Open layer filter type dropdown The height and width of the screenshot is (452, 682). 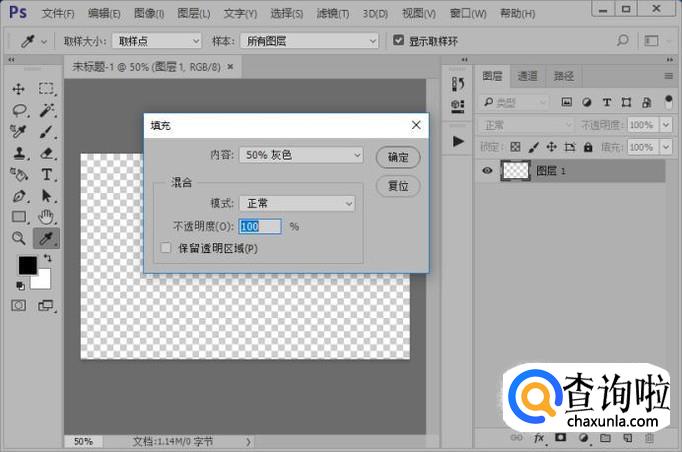point(514,102)
